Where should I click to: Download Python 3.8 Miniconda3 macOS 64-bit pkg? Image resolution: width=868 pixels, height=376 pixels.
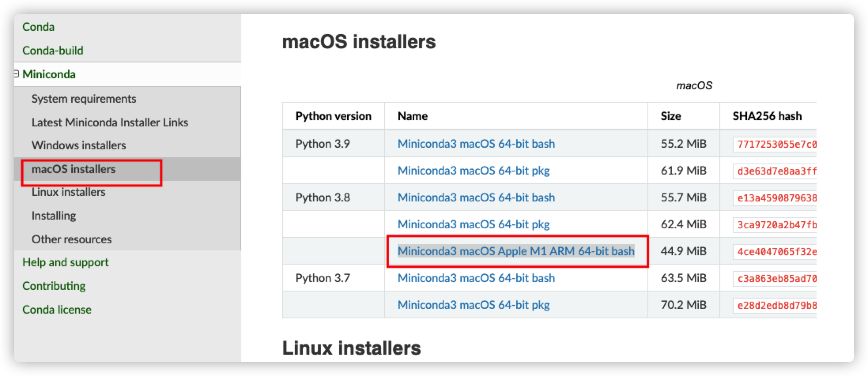tap(473, 224)
